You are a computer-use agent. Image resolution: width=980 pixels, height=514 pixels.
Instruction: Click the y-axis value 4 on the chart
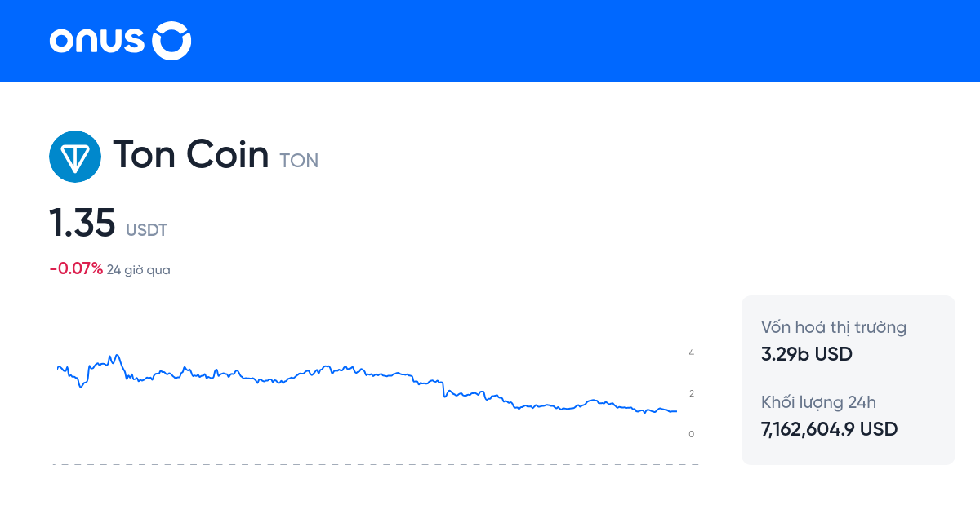click(x=691, y=353)
